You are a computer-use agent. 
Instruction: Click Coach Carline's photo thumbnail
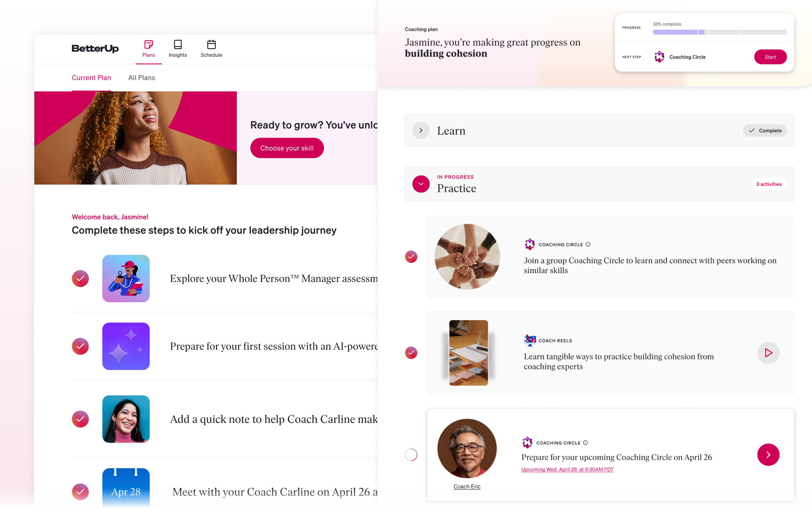(x=126, y=419)
